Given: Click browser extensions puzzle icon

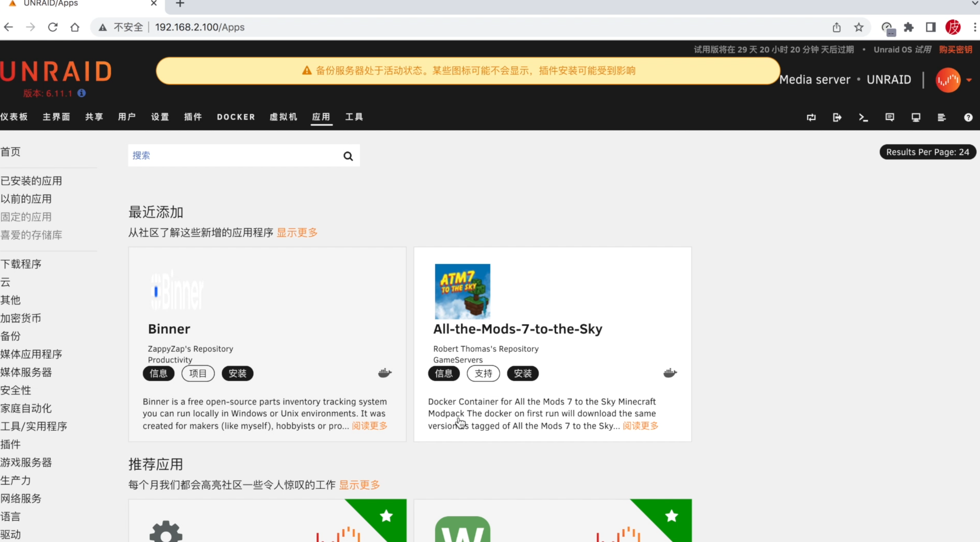Looking at the screenshot, I should [x=909, y=27].
